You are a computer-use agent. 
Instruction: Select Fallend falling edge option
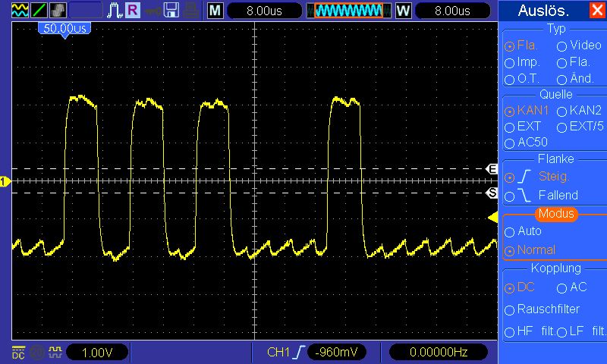[541, 196]
